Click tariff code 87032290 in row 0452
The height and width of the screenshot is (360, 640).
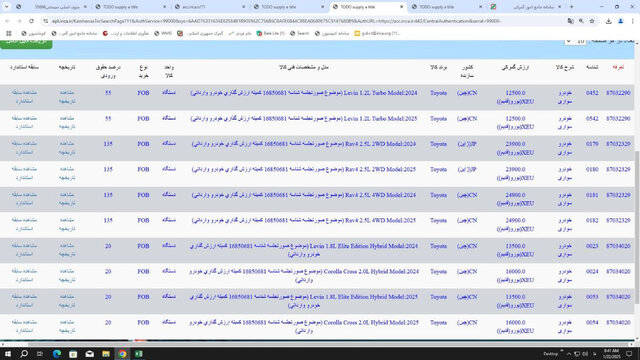[618, 93]
